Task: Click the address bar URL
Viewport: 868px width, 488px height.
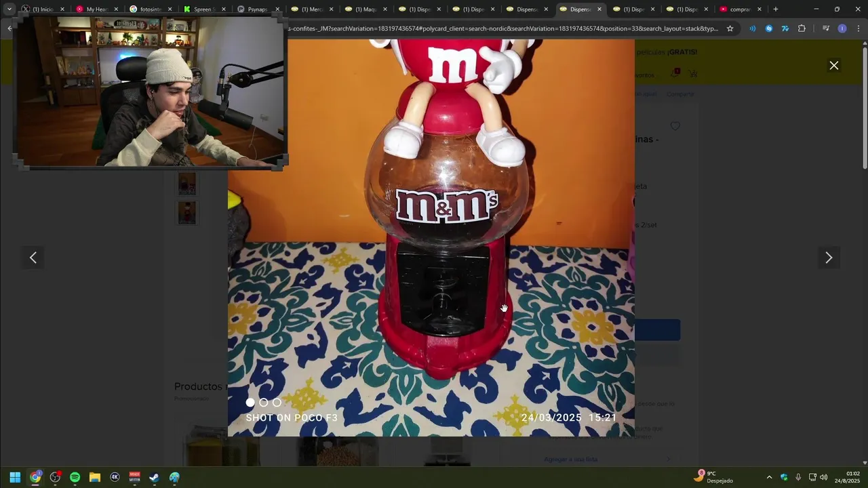Action: click(x=503, y=28)
